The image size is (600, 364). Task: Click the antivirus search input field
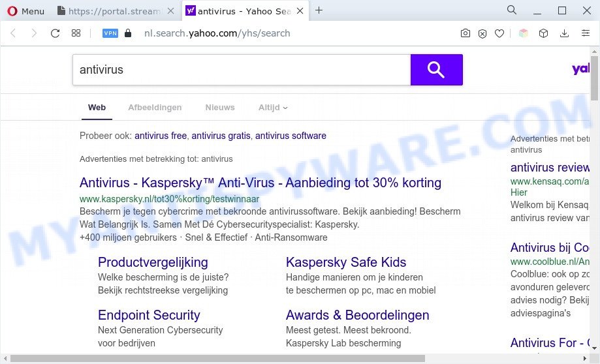(242, 70)
